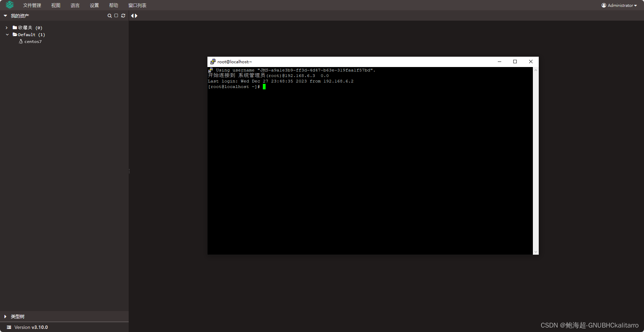Select the centos7 asset to connect
Screen dimensions: 644x332
[x=32, y=41]
